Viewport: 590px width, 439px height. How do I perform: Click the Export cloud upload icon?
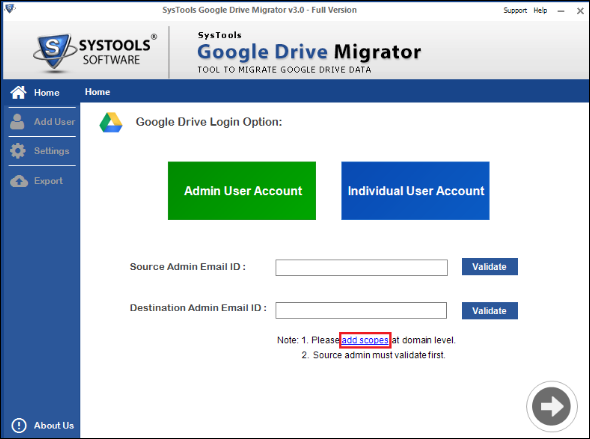[x=19, y=181]
